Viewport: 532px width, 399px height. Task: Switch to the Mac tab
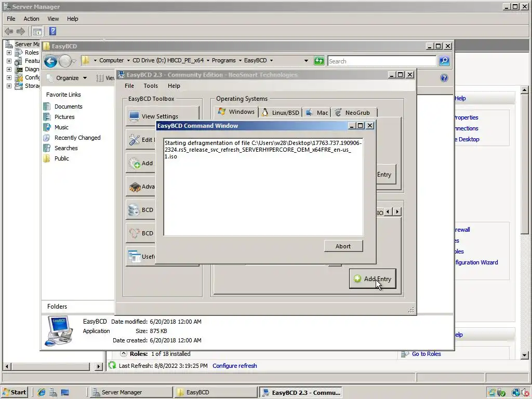316,113
